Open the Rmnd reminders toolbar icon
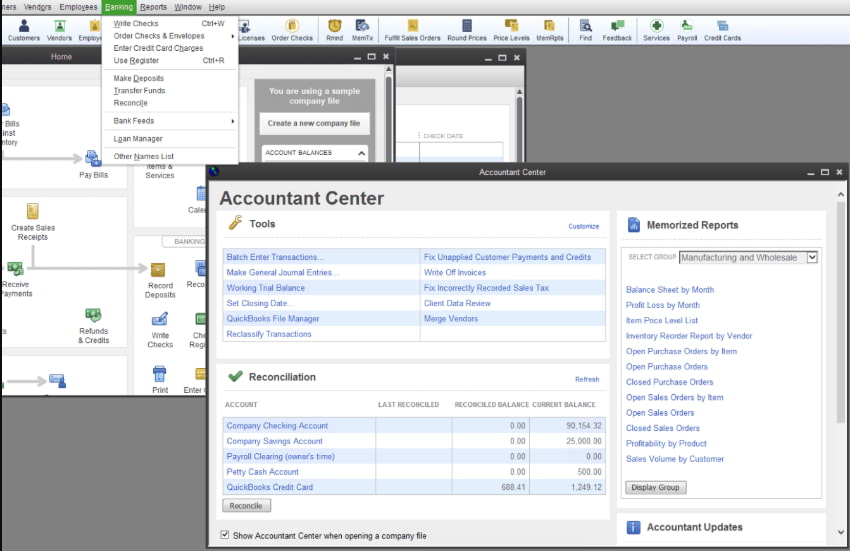The image size is (850, 551). [x=334, y=30]
